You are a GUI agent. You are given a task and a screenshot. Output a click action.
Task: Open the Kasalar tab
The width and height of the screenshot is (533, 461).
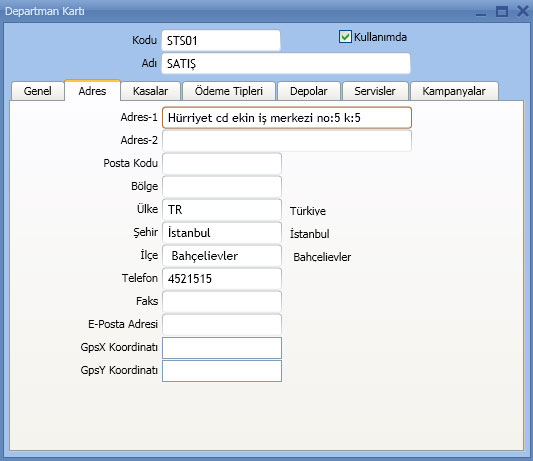point(150,91)
